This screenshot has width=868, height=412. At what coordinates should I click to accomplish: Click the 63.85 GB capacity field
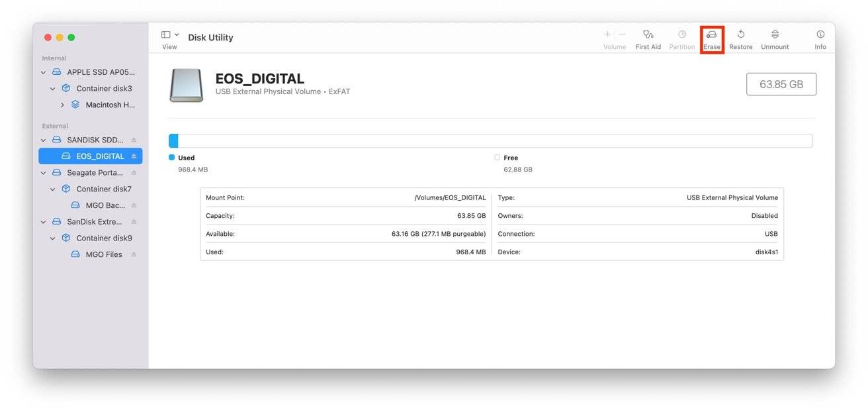(781, 84)
